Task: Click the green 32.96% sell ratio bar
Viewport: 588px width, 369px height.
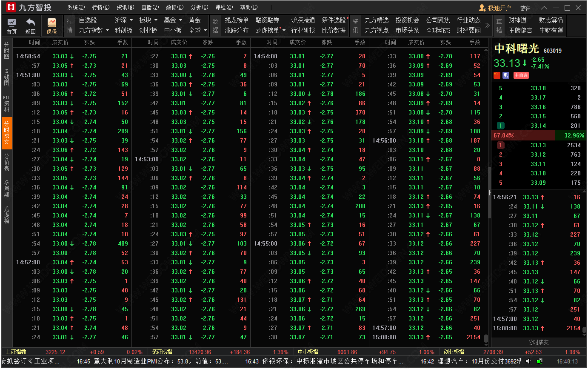Action: tap(571, 135)
